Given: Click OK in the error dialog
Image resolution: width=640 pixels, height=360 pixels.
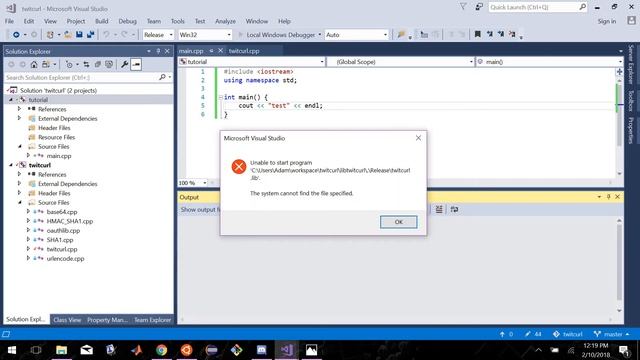Looking at the screenshot, I should tap(398, 222).
